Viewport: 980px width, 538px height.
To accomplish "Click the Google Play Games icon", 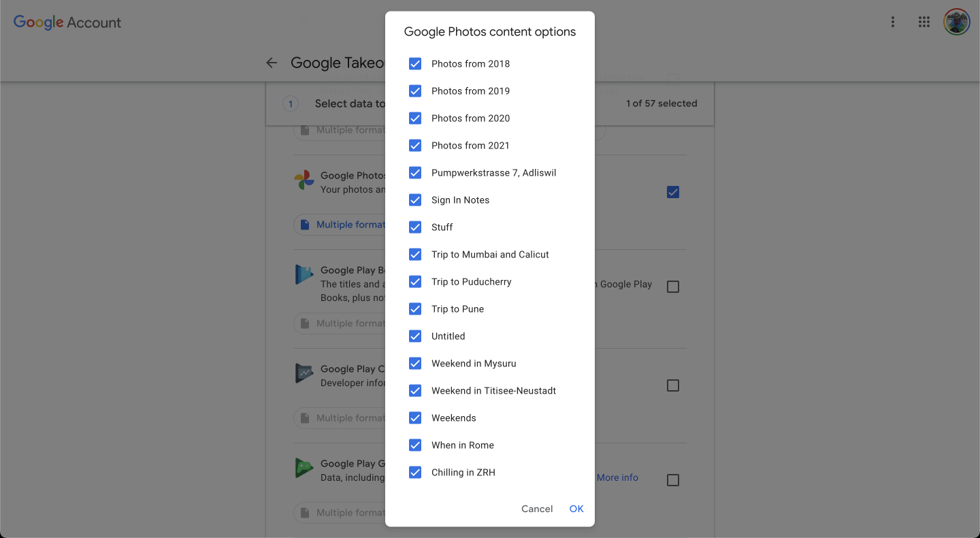I will (x=304, y=468).
